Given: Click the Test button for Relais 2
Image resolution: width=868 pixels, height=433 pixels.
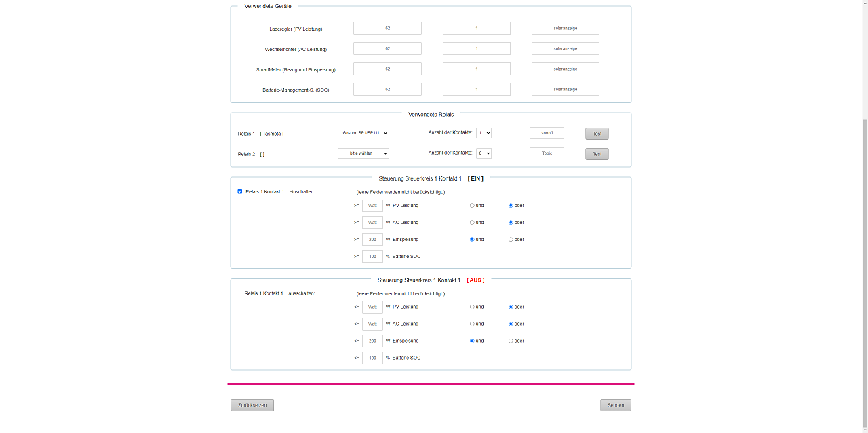Looking at the screenshot, I should [x=597, y=154].
